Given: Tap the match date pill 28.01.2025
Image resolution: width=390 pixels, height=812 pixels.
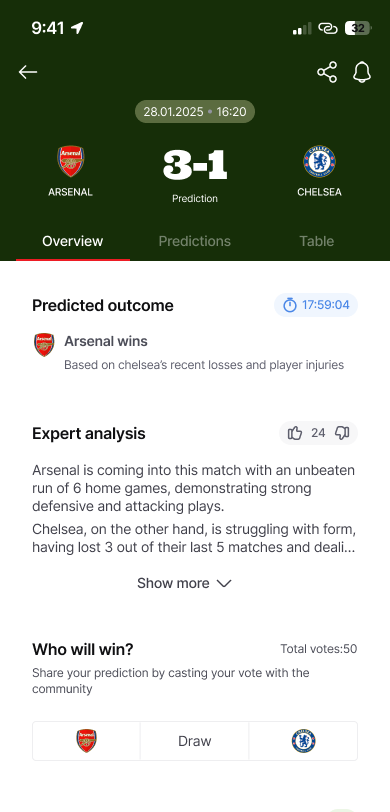Looking at the screenshot, I should click(195, 111).
